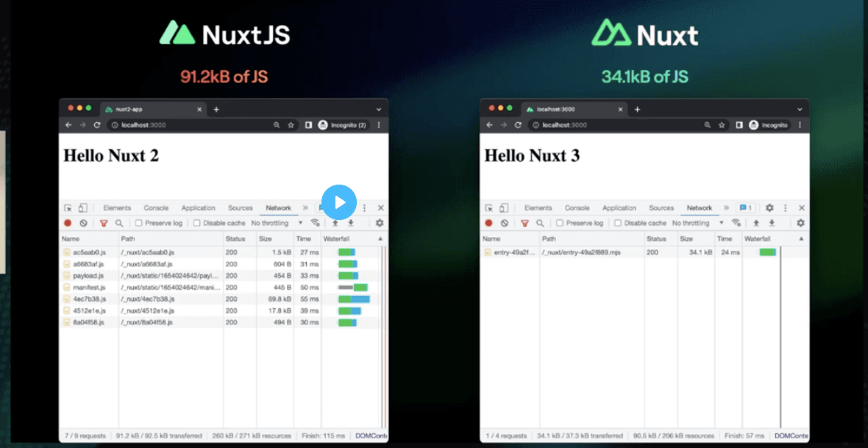Sort by Waterfall arrow in Nuxt 2 window
Screen dimensions: 868x448
pyautogui.click(x=380, y=238)
